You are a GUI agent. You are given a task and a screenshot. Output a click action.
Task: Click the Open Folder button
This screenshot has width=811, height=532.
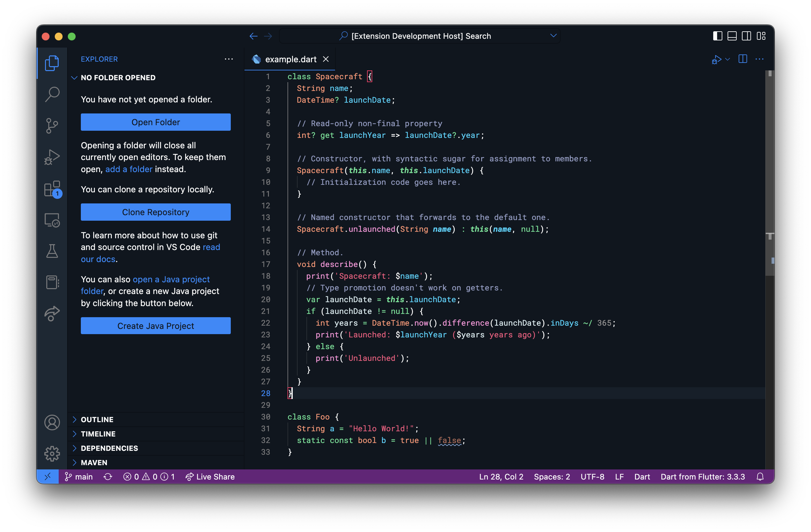click(155, 122)
